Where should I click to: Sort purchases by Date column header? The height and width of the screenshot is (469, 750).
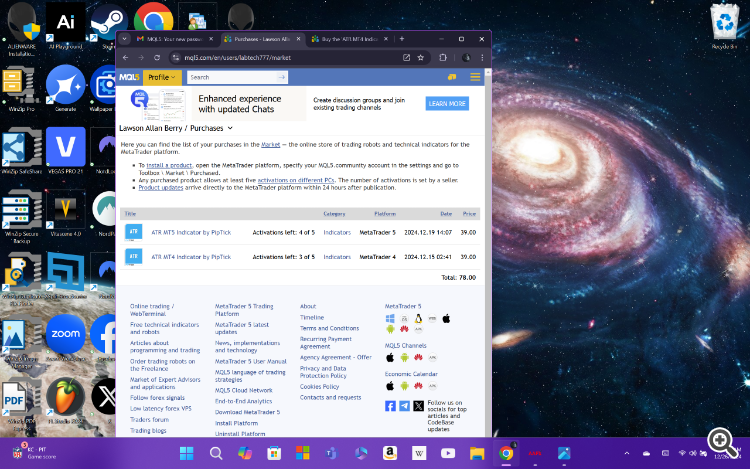[446, 214]
